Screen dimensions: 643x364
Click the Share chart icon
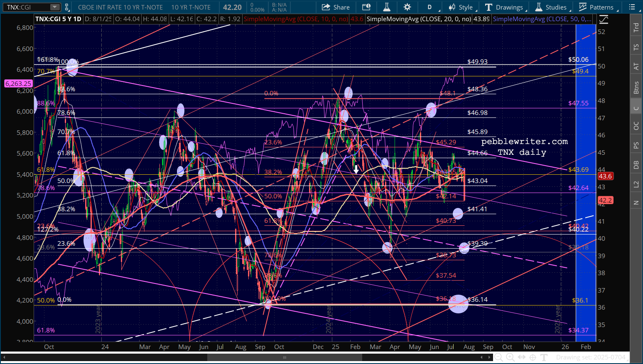coord(336,7)
